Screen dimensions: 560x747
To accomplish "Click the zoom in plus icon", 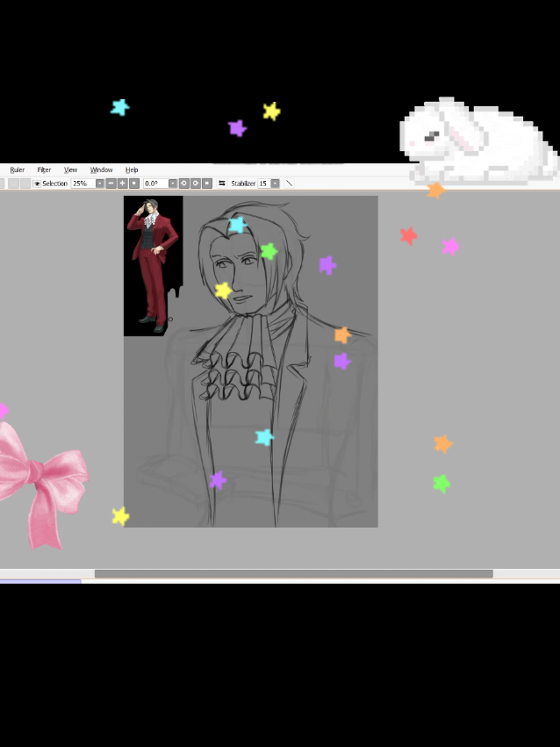I will (x=122, y=183).
